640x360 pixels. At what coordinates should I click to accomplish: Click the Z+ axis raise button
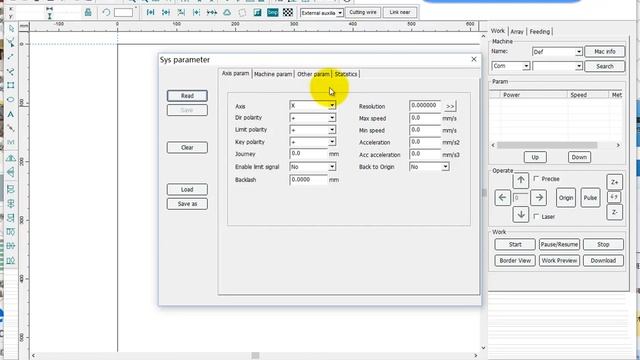click(615, 182)
